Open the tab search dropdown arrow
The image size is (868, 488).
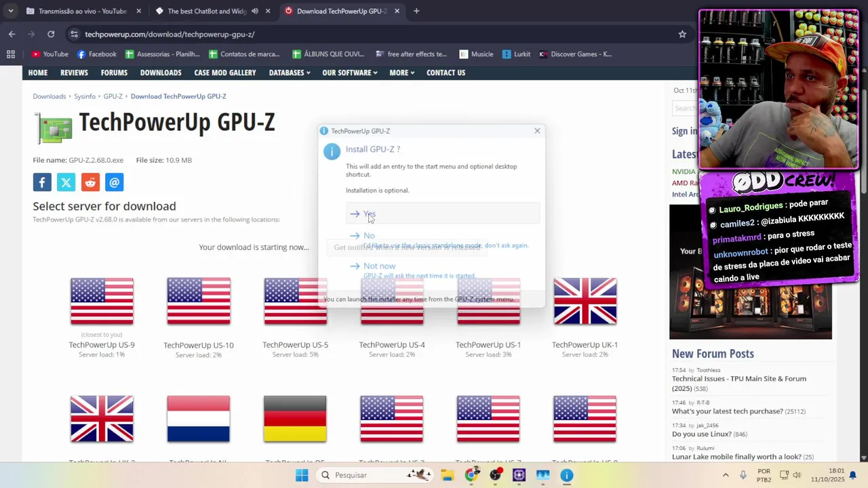[x=11, y=11]
